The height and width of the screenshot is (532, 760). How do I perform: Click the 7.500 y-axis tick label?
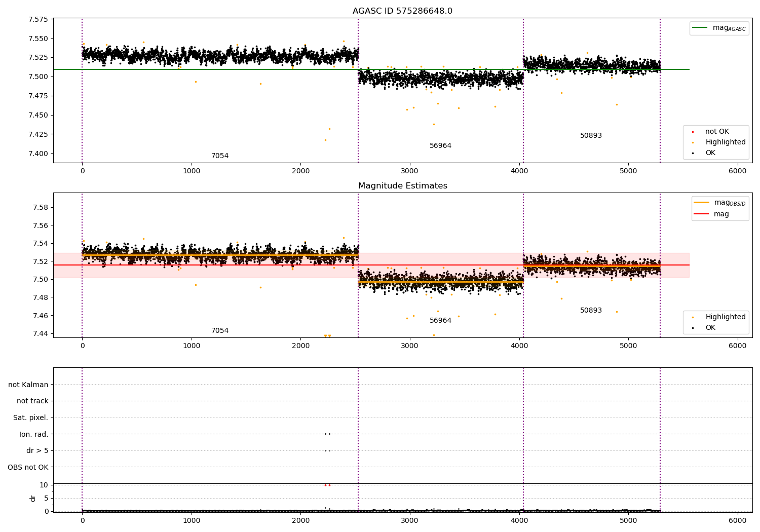point(38,77)
